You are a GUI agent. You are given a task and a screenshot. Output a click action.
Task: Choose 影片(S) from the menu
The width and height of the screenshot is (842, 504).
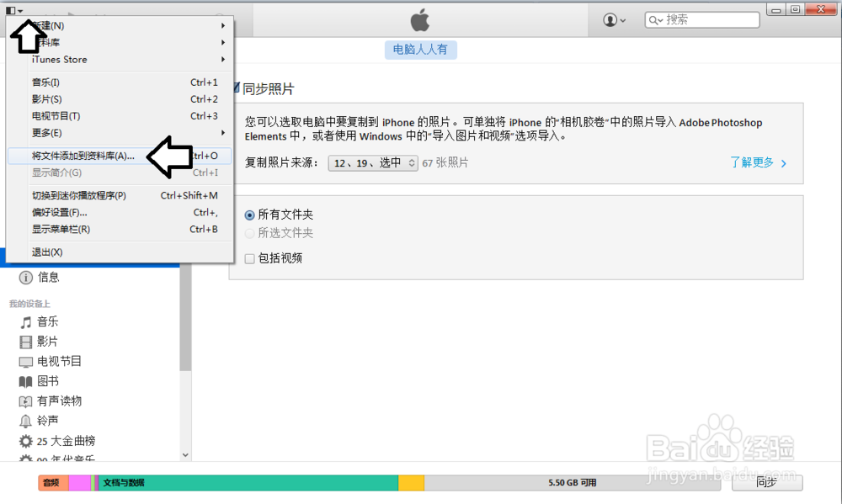[120, 99]
